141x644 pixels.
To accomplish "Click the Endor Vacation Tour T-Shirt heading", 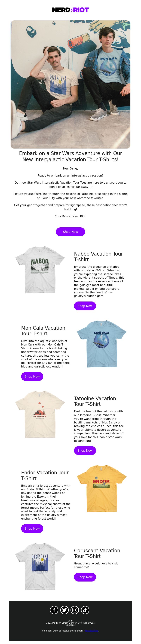I will [x=45, y=475].
